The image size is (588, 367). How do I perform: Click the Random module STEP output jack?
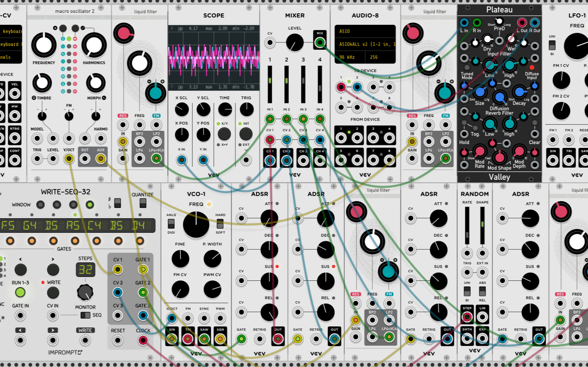tap(467, 317)
